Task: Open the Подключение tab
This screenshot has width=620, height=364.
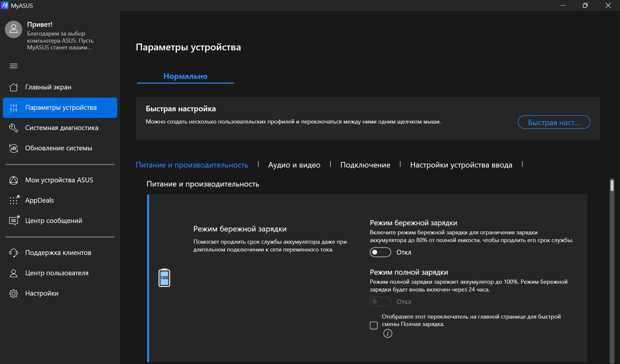Action: click(365, 165)
